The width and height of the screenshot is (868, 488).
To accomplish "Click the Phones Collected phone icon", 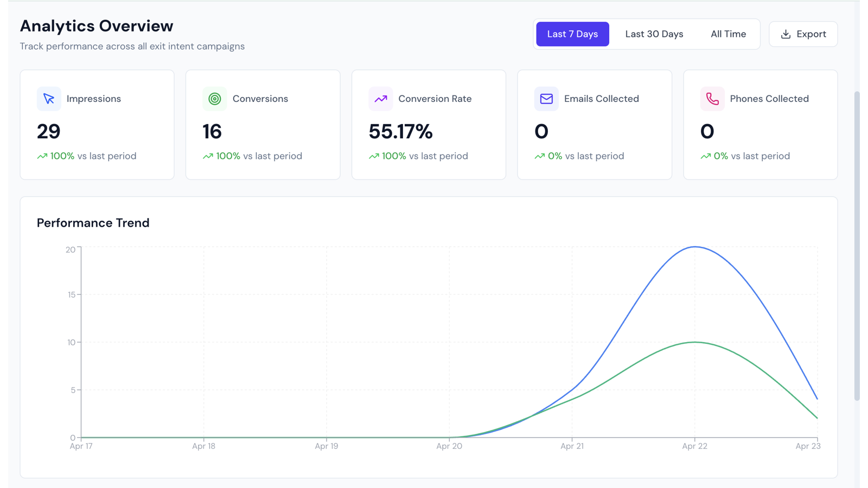I will 712,99.
